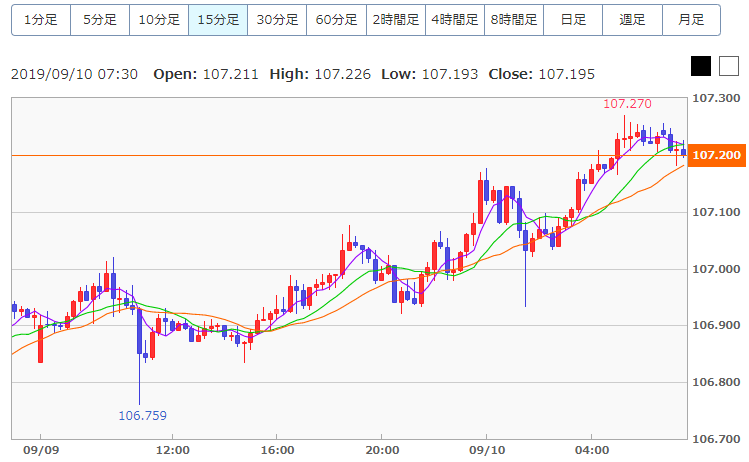Screen dimensions: 749x462
Task: Click the 107.000 price axis label
Action: [716, 269]
